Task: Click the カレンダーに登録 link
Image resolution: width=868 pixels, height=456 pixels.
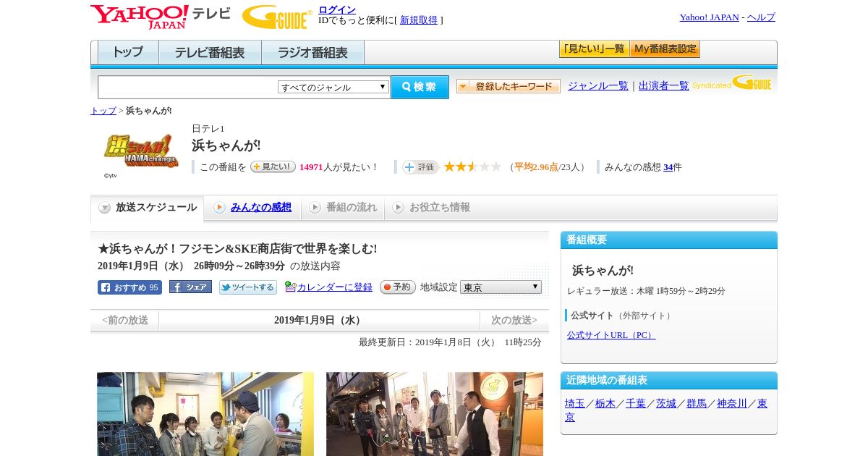Action: 335,287
